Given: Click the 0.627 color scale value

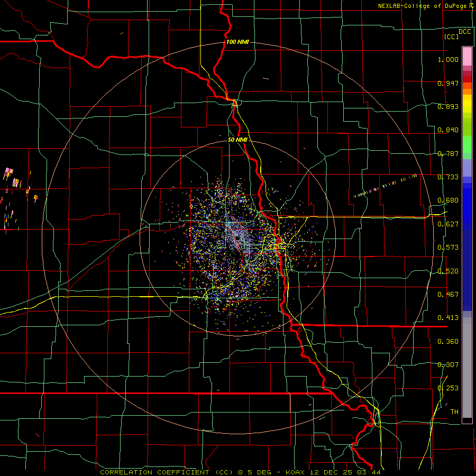Looking at the screenshot, I should point(448,224).
